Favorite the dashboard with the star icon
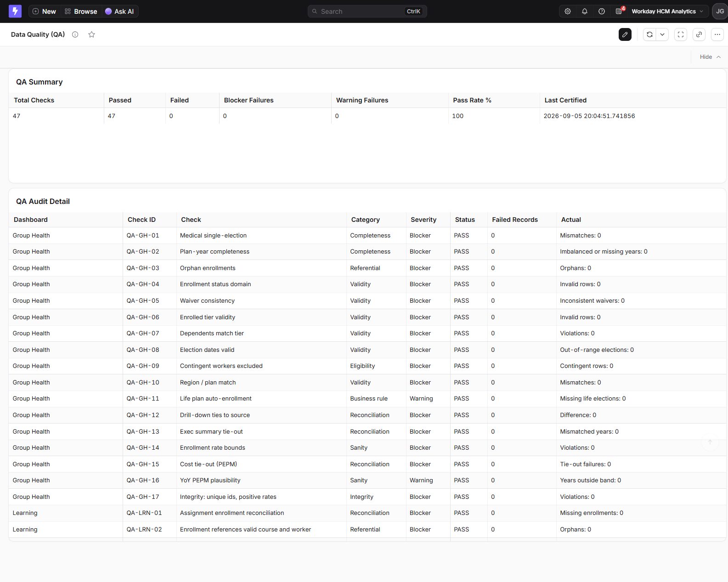The height and width of the screenshot is (582, 728). [92, 34]
